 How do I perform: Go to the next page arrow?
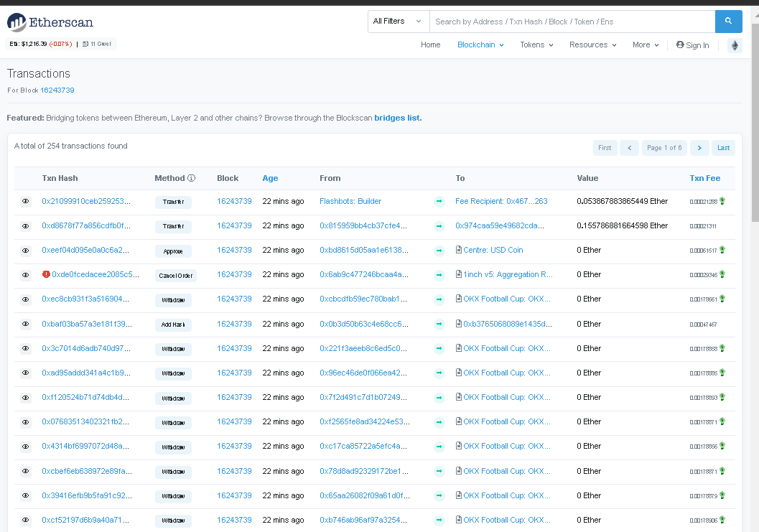pos(699,148)
